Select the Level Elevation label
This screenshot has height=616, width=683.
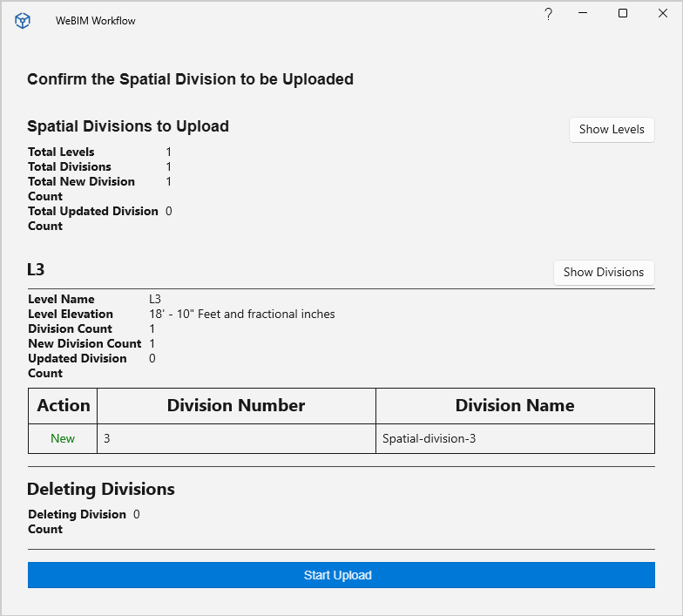point(71,314)
